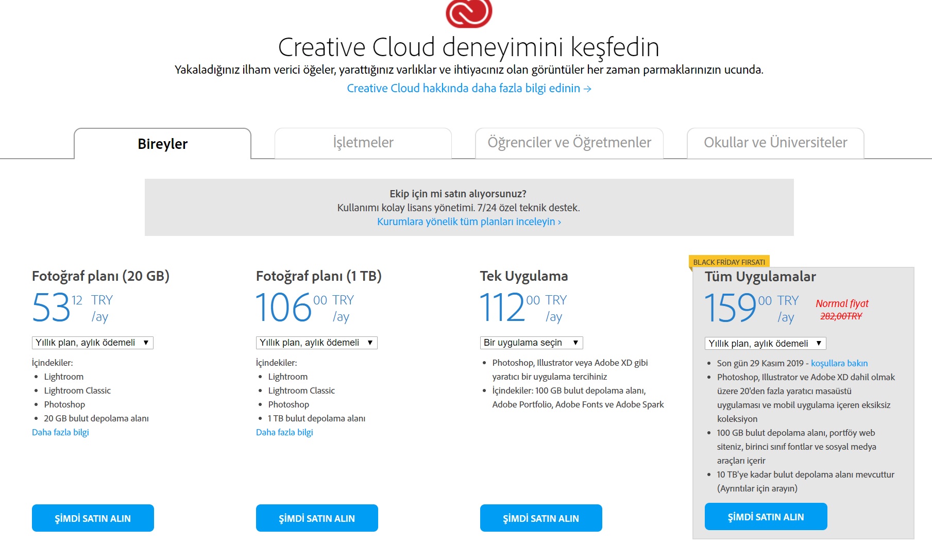Image resolution: width=932 pixels, height=560 pixels.
Task: Switch to the İşletmeler tab
Action: click(363, 143)
